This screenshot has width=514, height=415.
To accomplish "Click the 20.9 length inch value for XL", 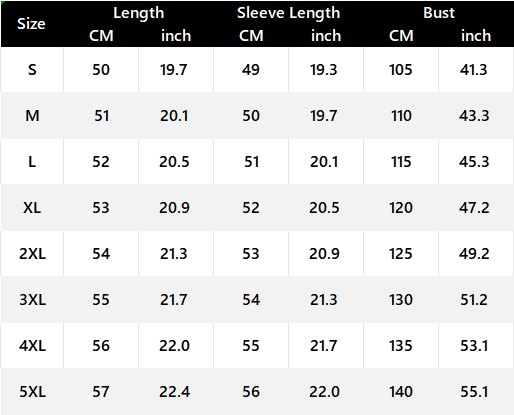I will 174,208.
